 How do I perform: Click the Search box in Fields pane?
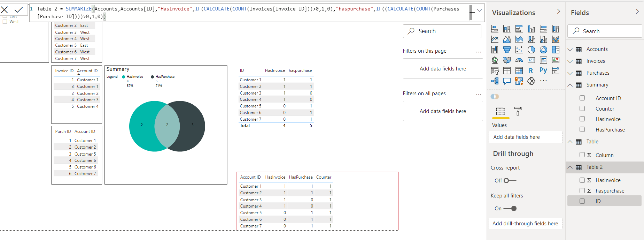(x=605, y=31)
